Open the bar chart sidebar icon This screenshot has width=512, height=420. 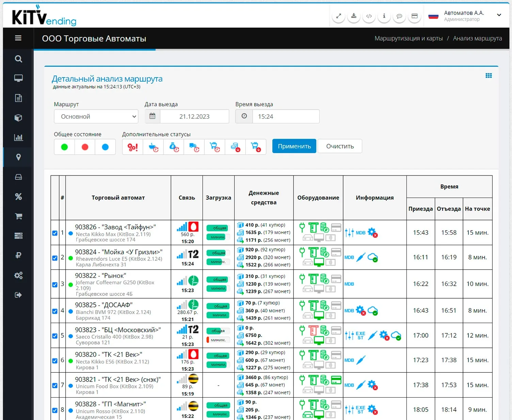coord(18,137)
